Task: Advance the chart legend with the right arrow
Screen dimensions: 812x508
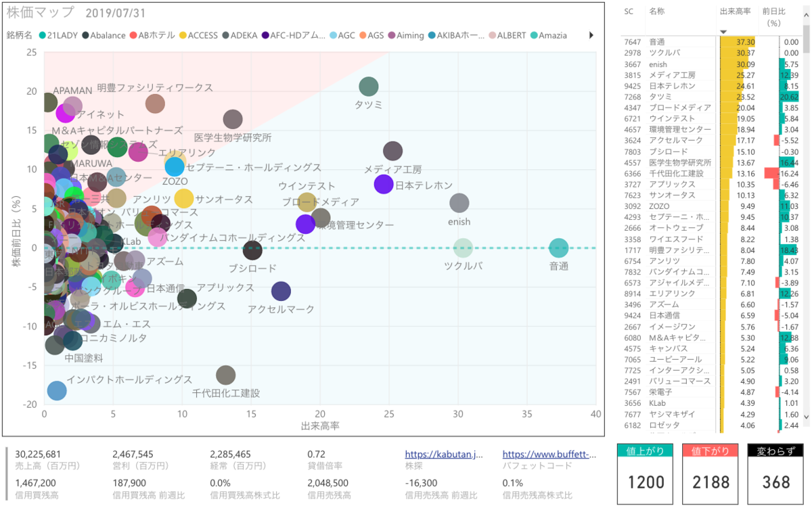Action: click(592, 35)
